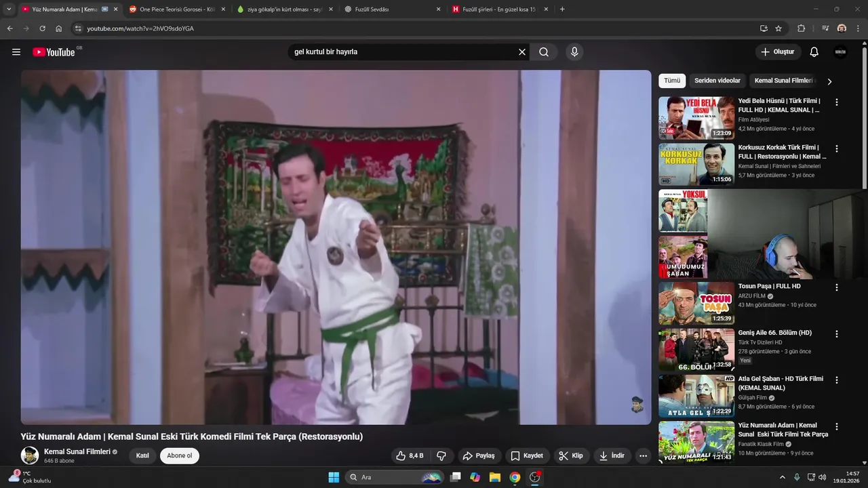Open a new browser tab
This screenshot has height=488, width=868.
pos(562,9)
